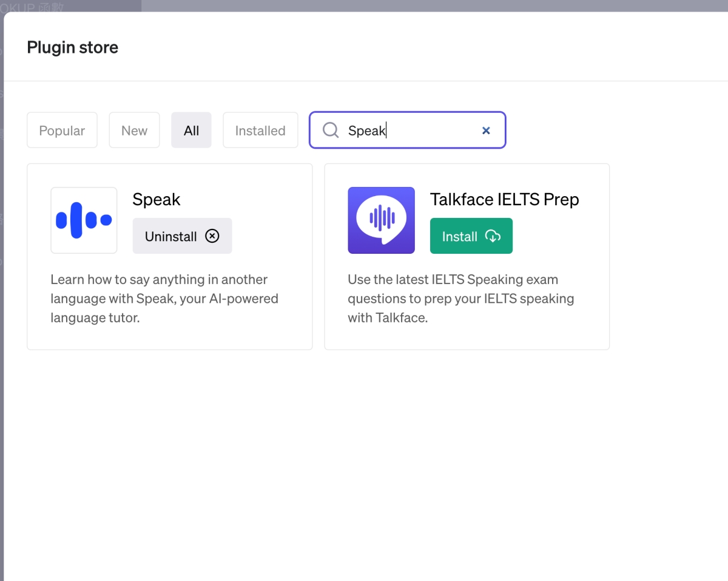The image size is (728, 581).
Task: Click the dimmed background above the dialog
Action: [x=425, y=5]
